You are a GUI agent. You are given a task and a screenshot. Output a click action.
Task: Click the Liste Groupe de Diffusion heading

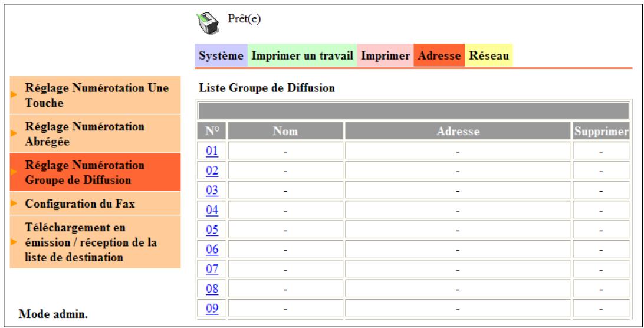267,88
